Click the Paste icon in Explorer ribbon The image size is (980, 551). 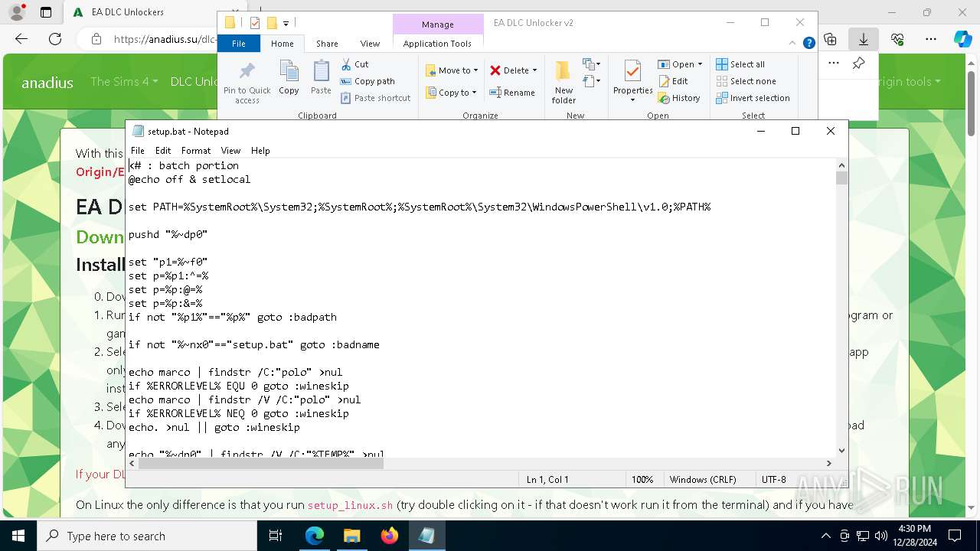[321, 77]
